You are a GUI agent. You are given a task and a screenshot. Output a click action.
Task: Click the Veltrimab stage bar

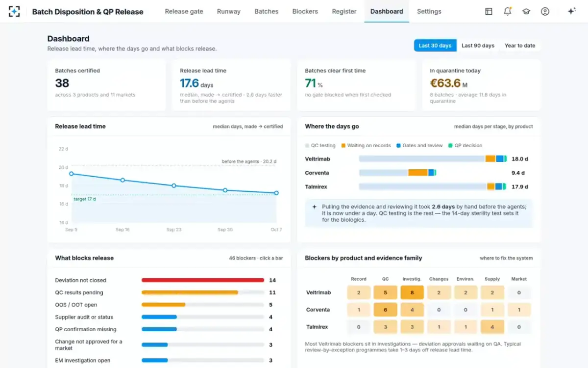[433, 159]
